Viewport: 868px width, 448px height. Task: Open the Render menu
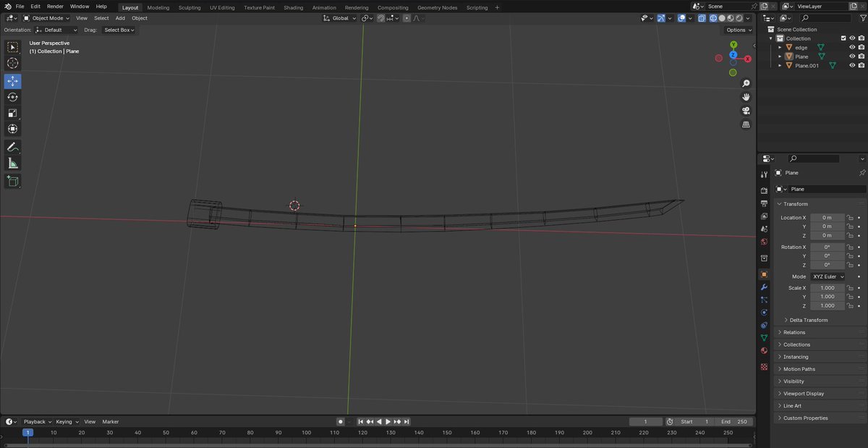55,7
